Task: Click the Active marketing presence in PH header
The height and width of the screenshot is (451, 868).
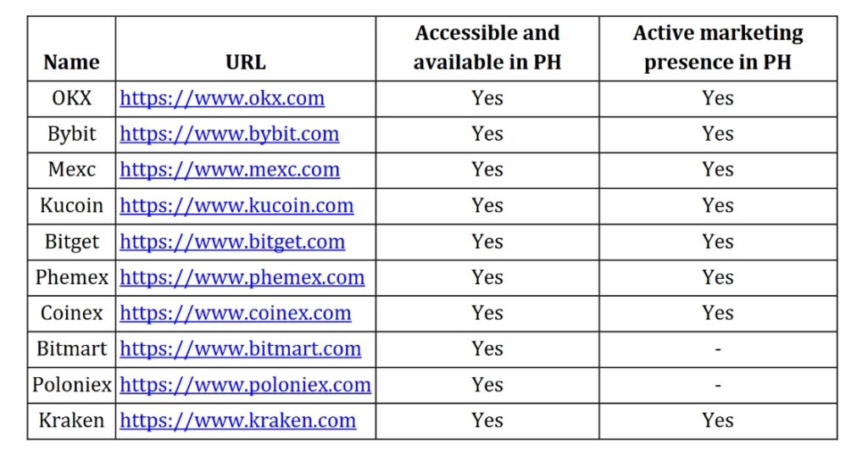Action: pyautogui.click(x=718, y=47)
